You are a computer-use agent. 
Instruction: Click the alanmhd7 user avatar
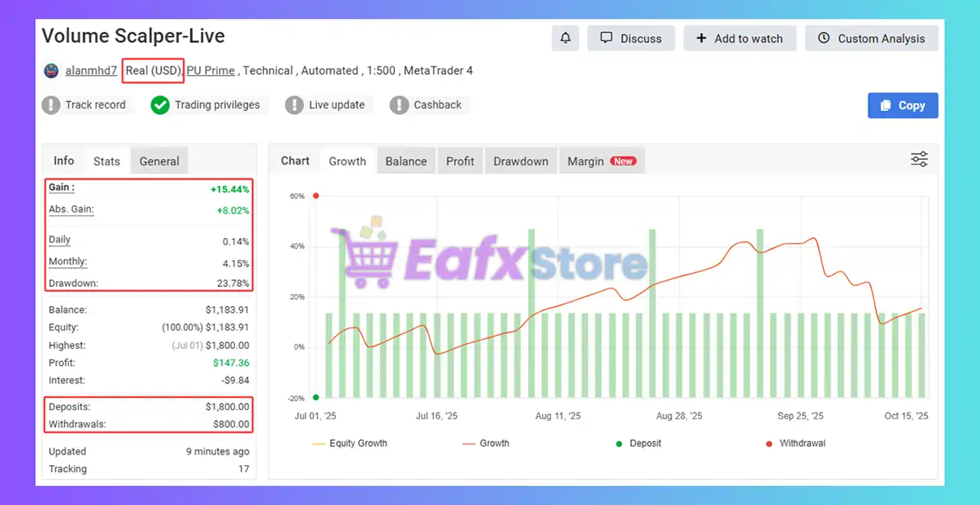(51, 71)
